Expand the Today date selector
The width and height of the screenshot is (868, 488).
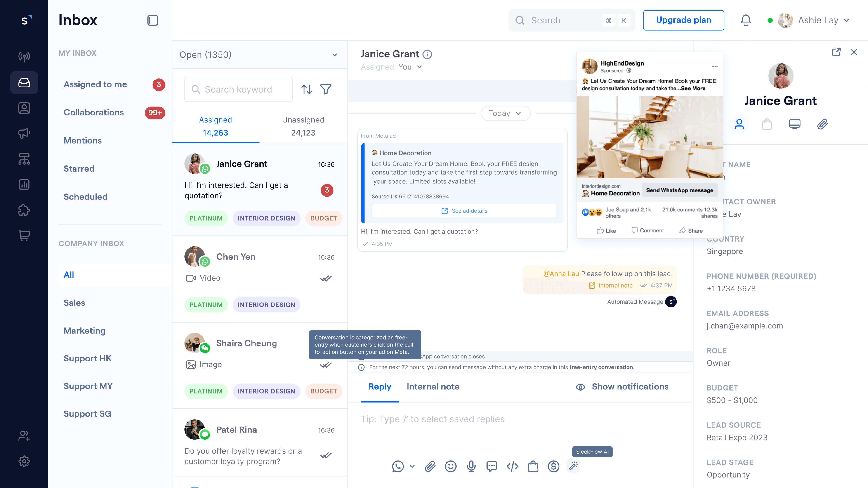pyautogui.click(x=505, y=113)
